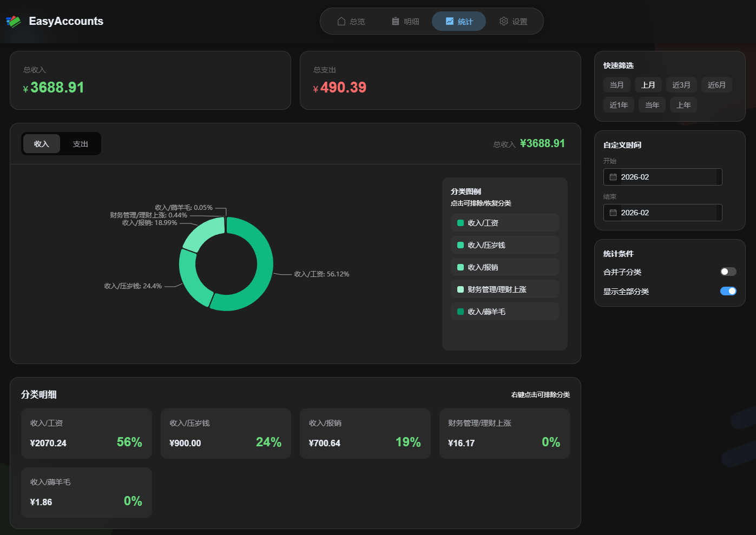
Task: Toggle 收入/工资 category in legend
Action: click(x=504, y=223)
